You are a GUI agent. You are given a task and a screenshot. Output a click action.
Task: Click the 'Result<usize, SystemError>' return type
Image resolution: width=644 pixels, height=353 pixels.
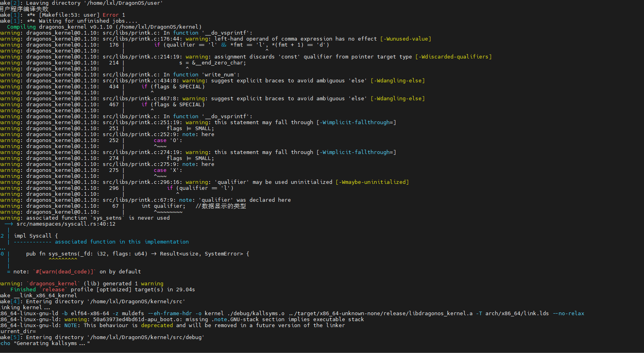[201, 254]
